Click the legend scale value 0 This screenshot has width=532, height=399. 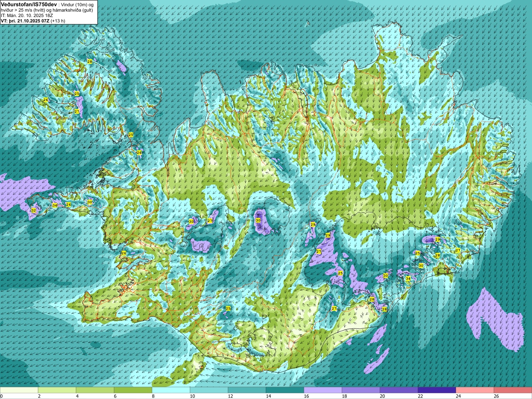point(2,396)
